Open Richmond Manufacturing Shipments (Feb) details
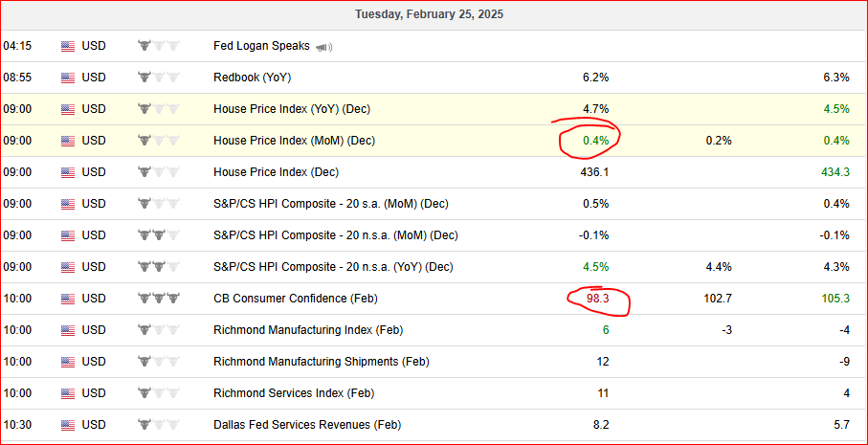Image resolution: width=868 pixels, height=445 pixels. [321, 362]
